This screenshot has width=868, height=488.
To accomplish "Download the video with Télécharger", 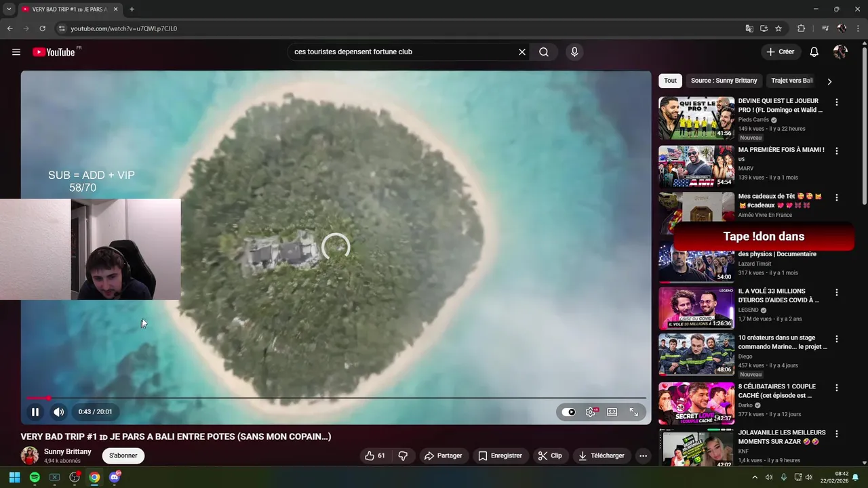I will click(601, 455).
